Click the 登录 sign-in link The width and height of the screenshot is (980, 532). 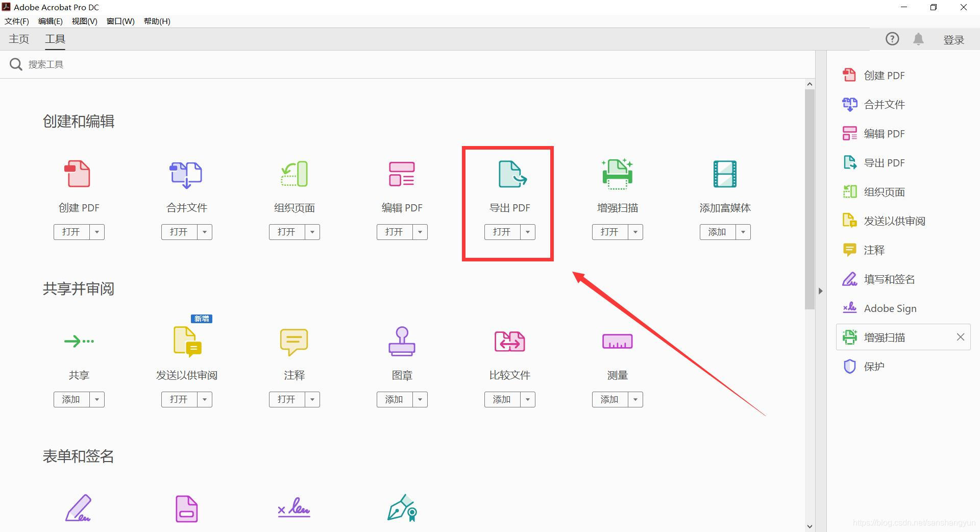click(x=953, y=40)
